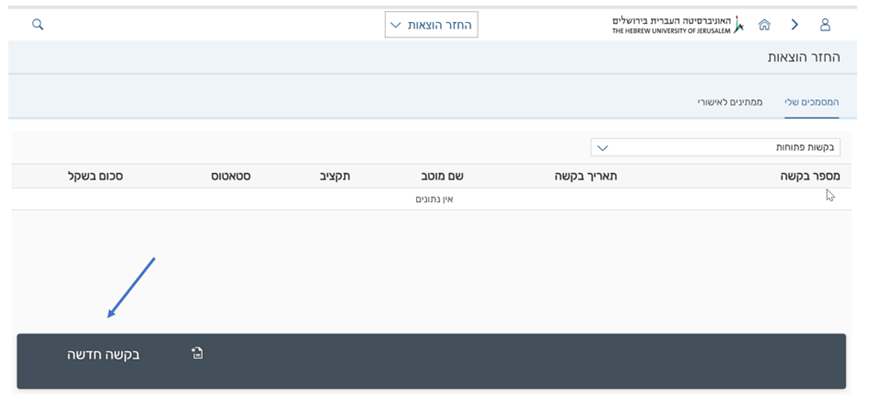
Task: Open the החזר הוצאות navigation dropdown
Action: pos(432,24)
